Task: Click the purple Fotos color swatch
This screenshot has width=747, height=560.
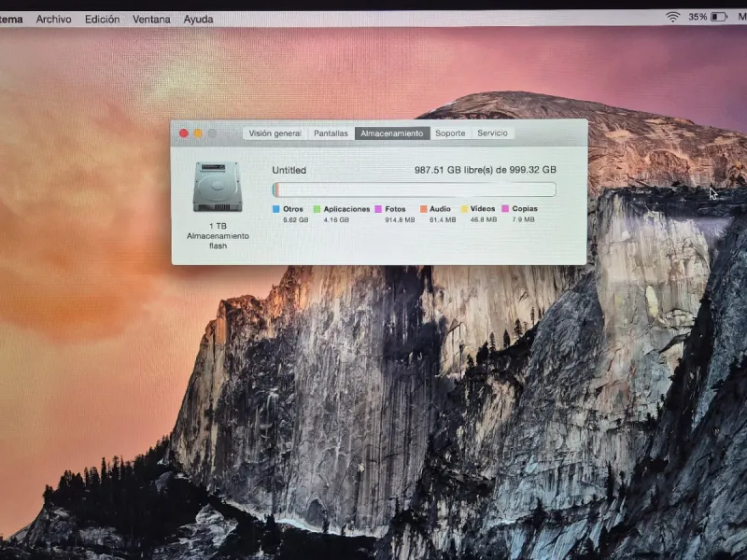Action: 378,209
